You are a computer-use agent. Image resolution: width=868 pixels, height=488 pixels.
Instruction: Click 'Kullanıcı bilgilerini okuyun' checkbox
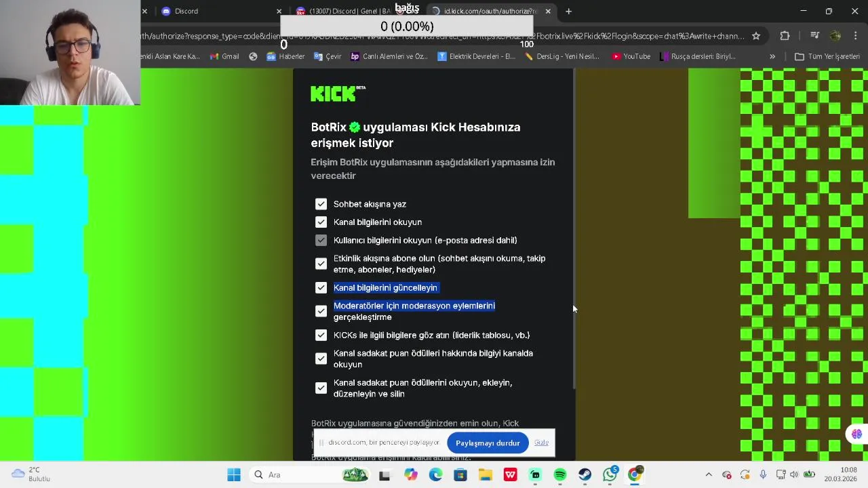[321, 240]
